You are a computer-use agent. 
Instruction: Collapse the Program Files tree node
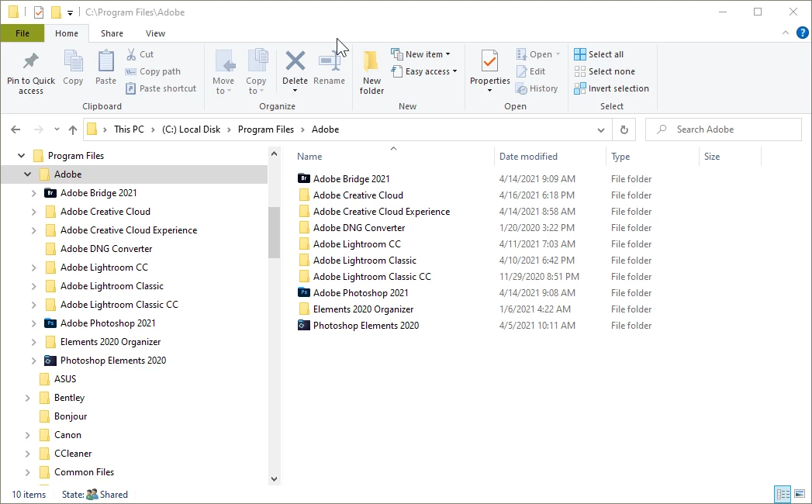[x=21, y=156]
